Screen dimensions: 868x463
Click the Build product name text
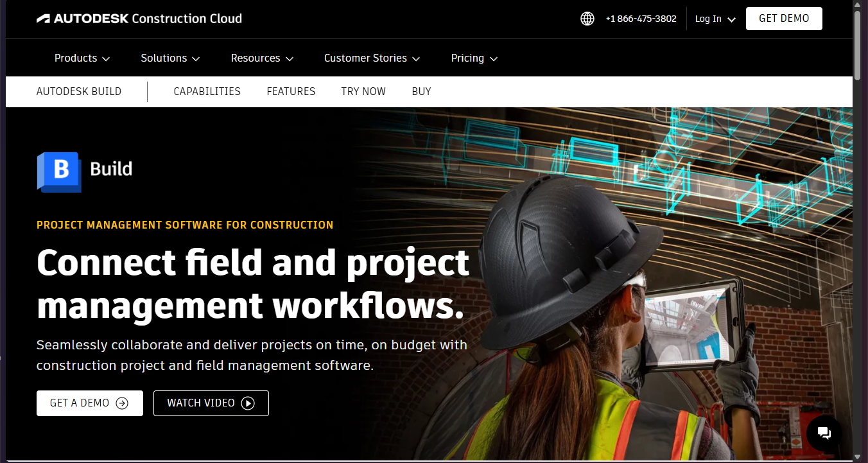point(111,169)
